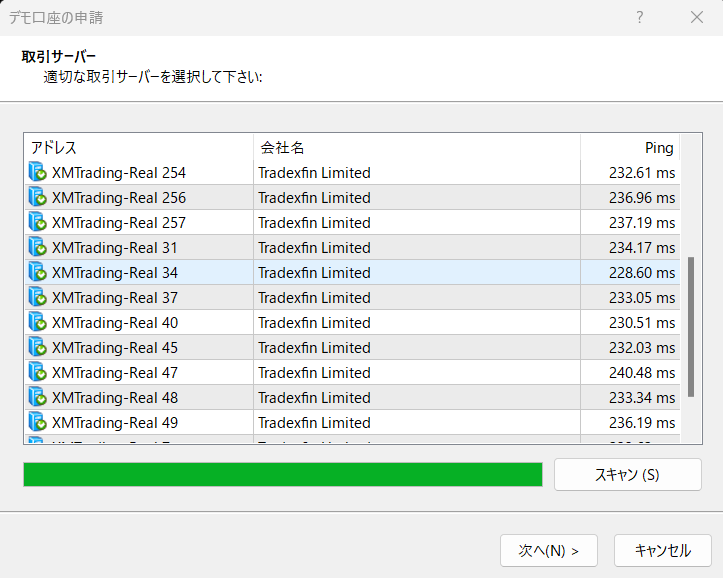Click the 240.48 ms ping value

click(642, 372)
